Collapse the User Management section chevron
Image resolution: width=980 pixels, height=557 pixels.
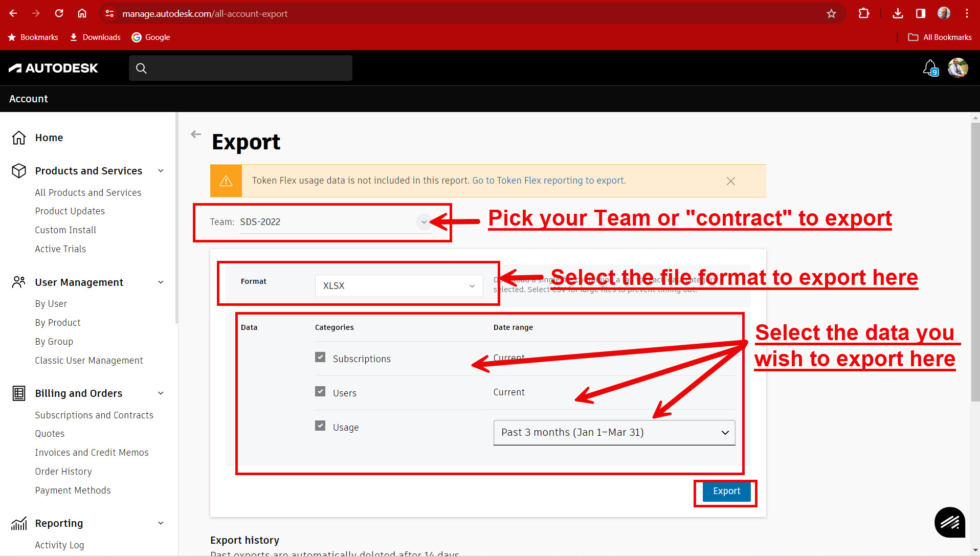coord(161,282)
